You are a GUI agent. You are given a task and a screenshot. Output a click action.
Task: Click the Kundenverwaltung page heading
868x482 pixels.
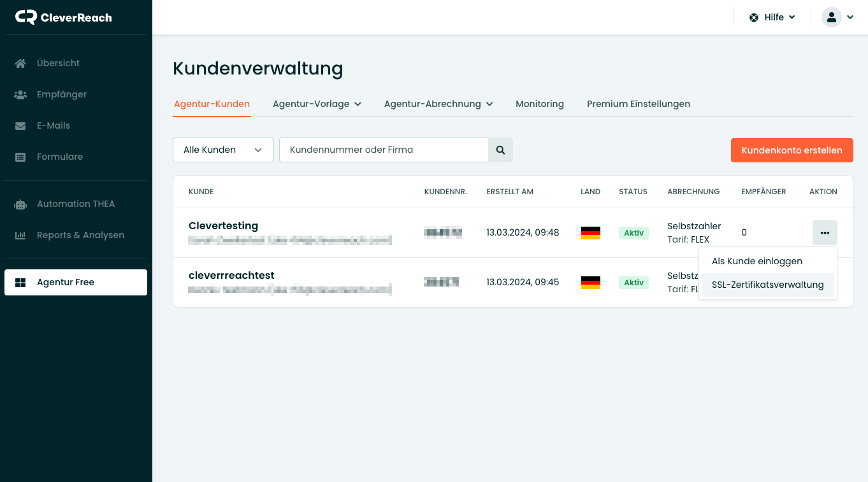point(257,68)
